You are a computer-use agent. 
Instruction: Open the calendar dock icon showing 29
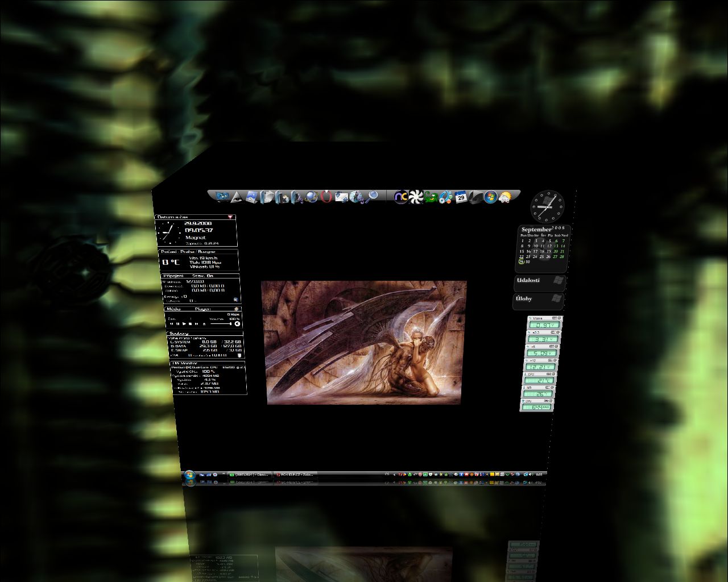pyautogui.click(x=461, y=197)
